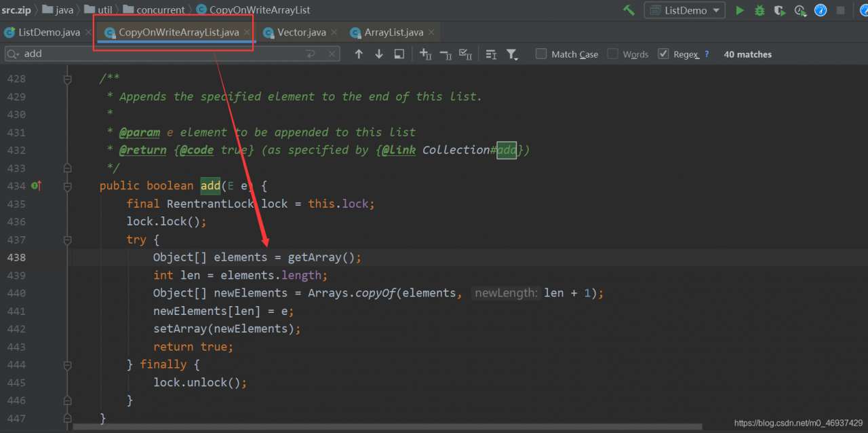Click src.zip breadcrumb

16,10
